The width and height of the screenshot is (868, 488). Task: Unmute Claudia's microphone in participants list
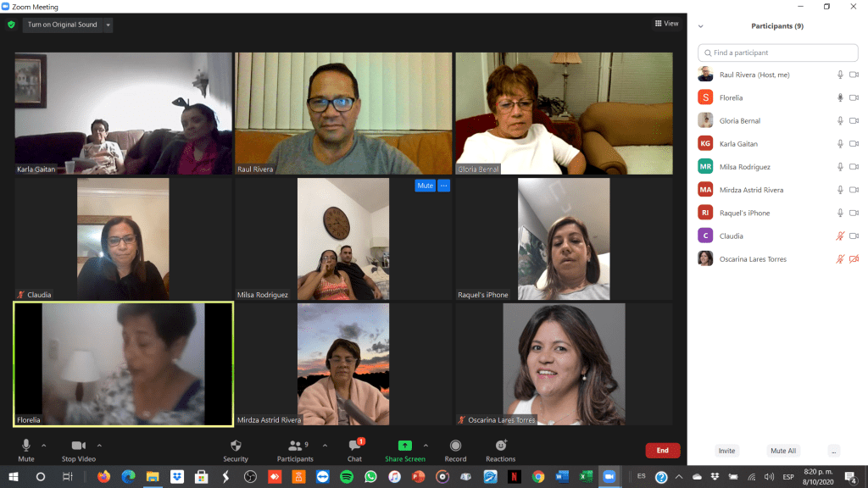pyautogui.click(x=840, y=236)
